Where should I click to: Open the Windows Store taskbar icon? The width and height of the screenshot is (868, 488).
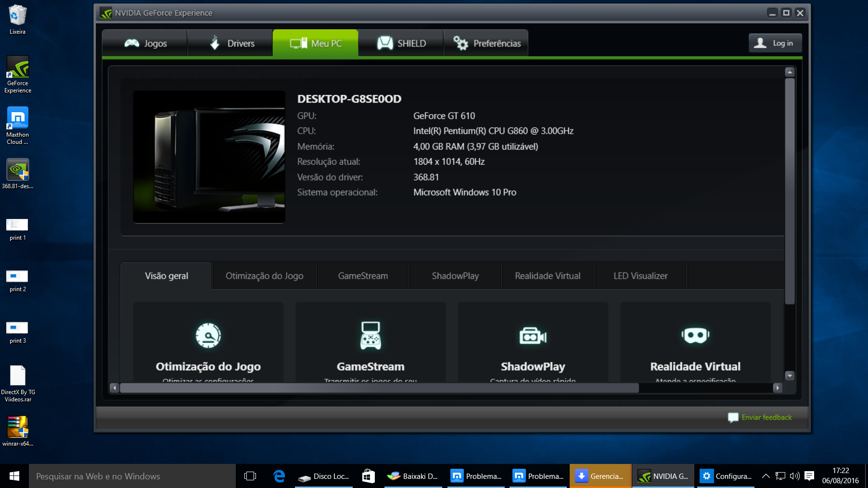point(369,476)
